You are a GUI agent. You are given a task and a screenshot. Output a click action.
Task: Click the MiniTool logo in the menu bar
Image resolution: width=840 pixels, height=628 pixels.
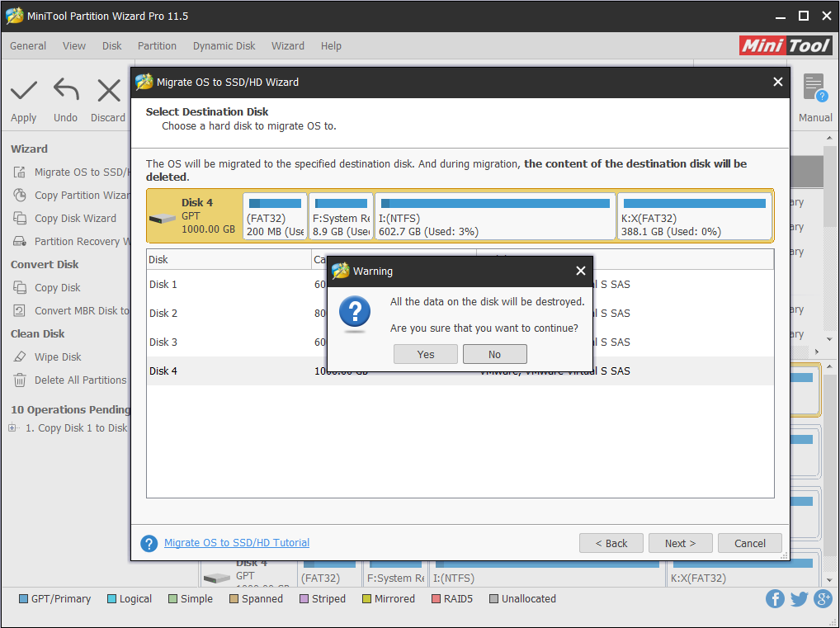coord(786,45)
